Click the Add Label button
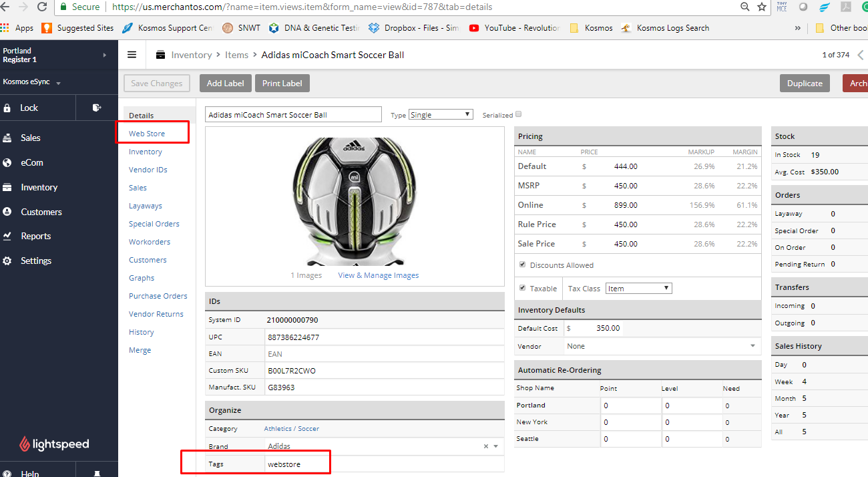The height and width of the screenshot is (477, 868). [226, 84]
